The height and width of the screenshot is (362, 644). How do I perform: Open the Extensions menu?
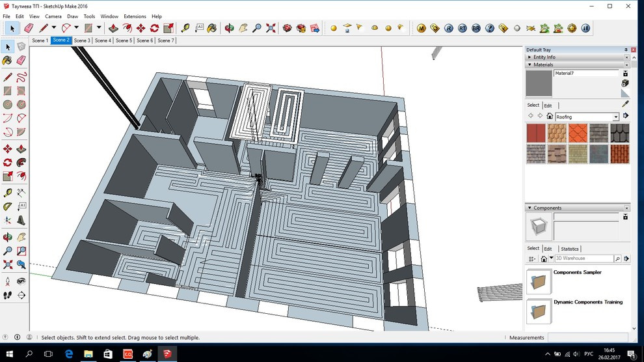pyautogui.click(x=135, y=16)
